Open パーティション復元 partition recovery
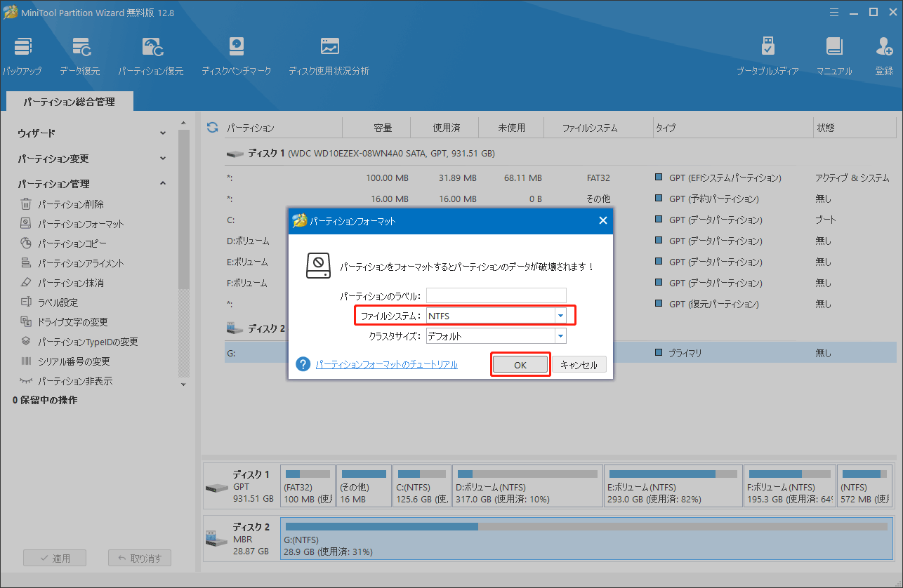Screen dimensions: 903x588 point(151,57)
